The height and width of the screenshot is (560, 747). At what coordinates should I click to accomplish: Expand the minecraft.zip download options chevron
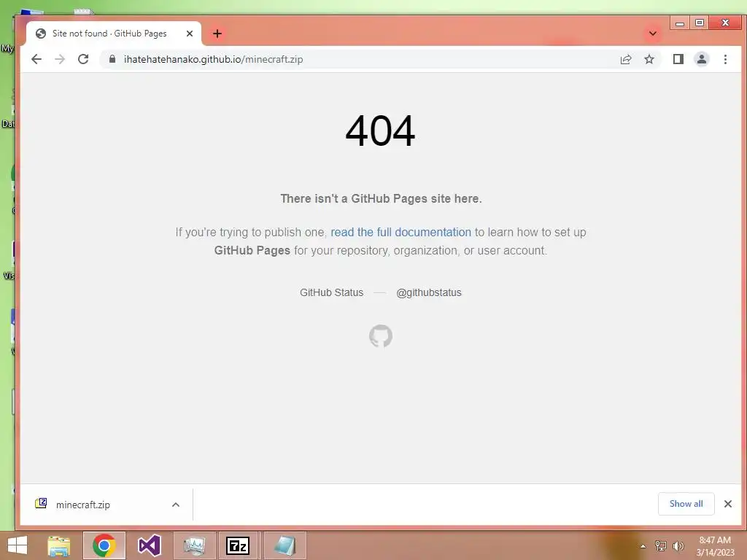[x=176, y=505]
